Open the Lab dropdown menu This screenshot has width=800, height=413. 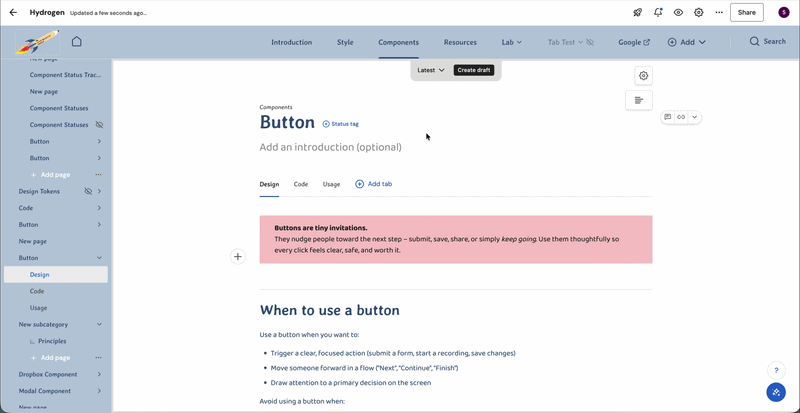(511, 42)
